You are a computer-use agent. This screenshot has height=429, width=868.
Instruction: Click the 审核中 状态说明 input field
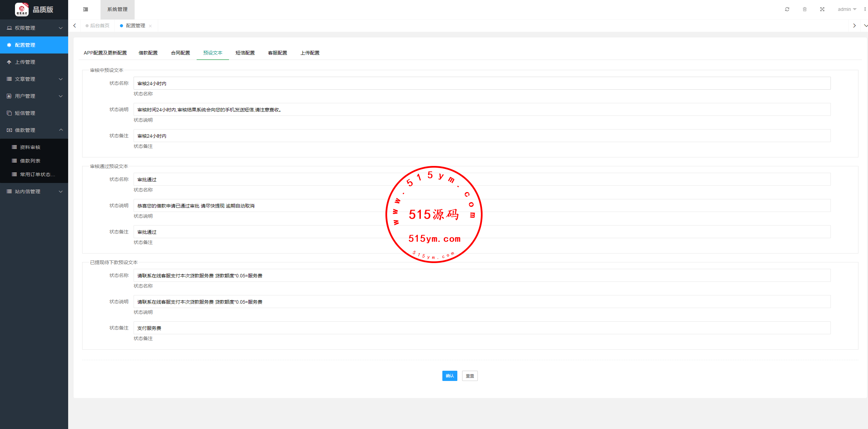[x=482, y=110]
